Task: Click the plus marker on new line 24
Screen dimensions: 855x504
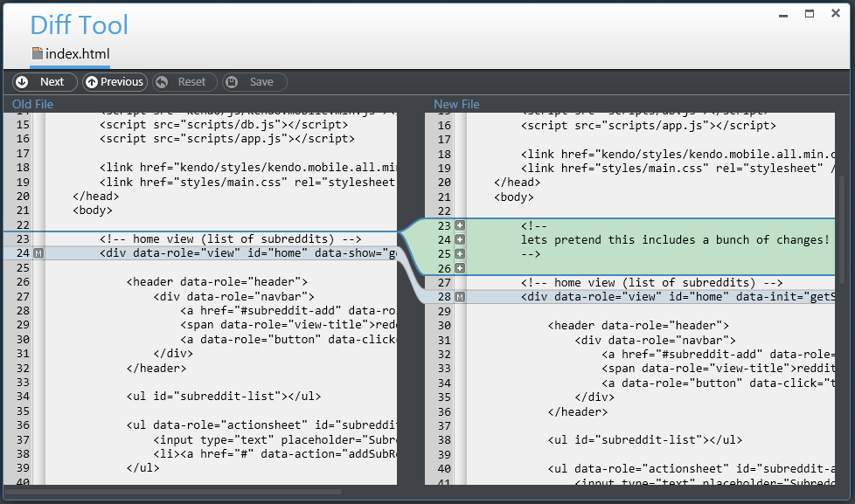Action: (x=460, y=239)
